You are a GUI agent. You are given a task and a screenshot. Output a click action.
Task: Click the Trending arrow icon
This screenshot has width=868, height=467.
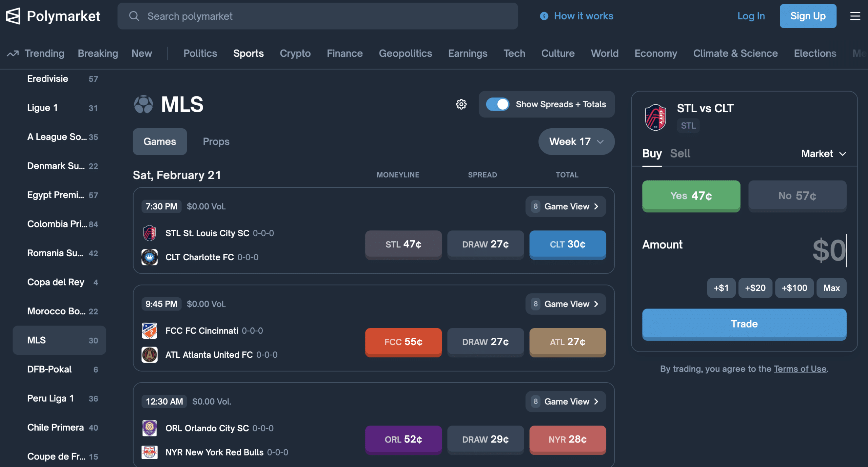13,53
